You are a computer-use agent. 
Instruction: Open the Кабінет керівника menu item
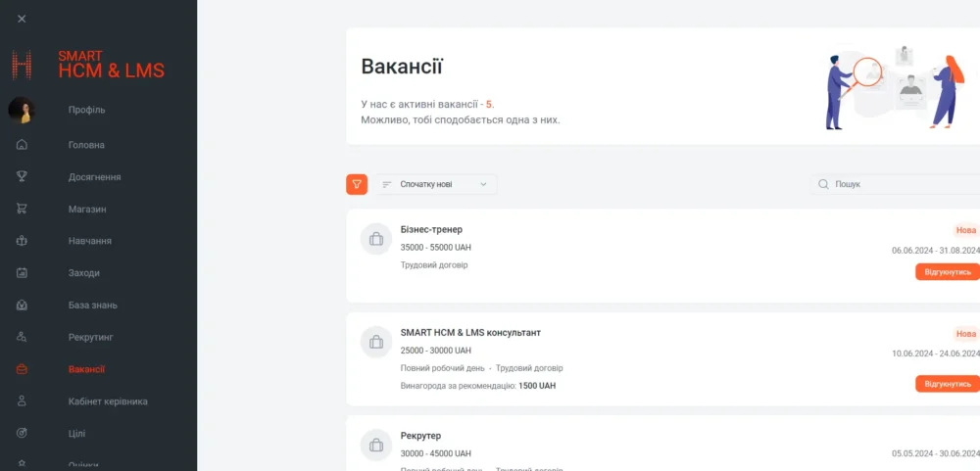(108, 401)
